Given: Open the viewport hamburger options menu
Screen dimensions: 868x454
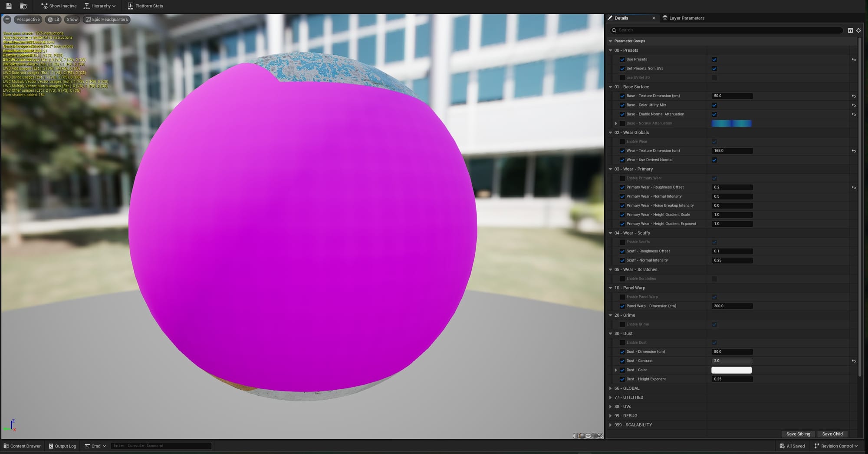Looking at the screenshot, I should point(7,20).
